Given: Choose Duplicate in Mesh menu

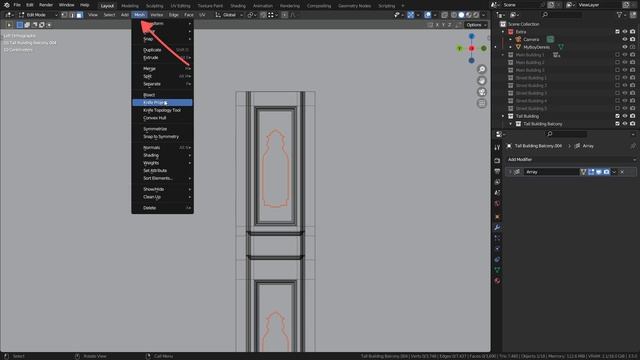Looking at the screenshot, I should point(162,50).
